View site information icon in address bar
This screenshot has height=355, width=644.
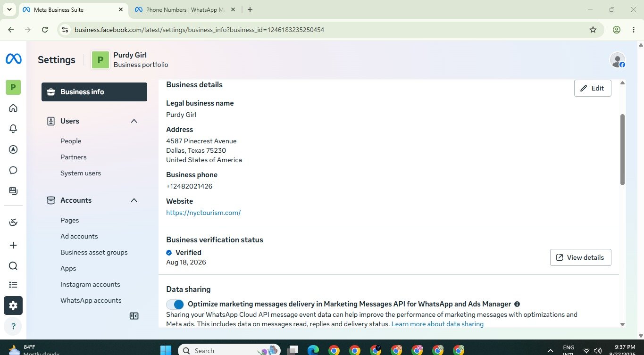tap(66, 30)
